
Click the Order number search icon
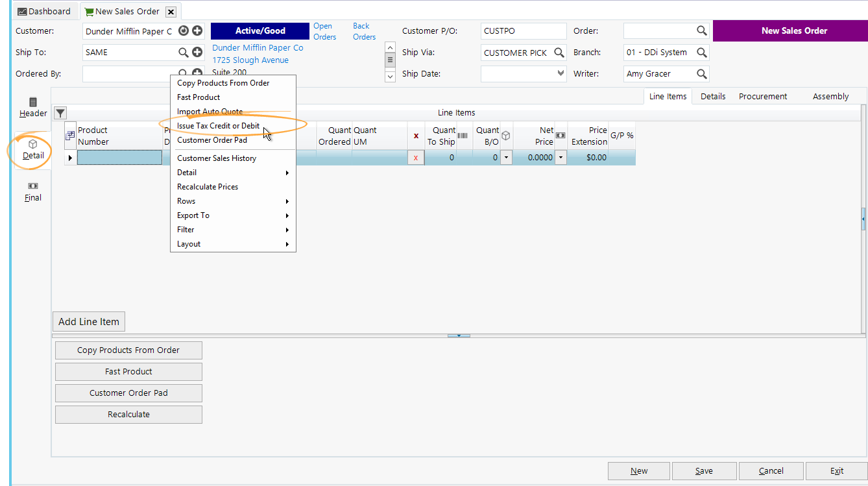click(x=701, y=30)
